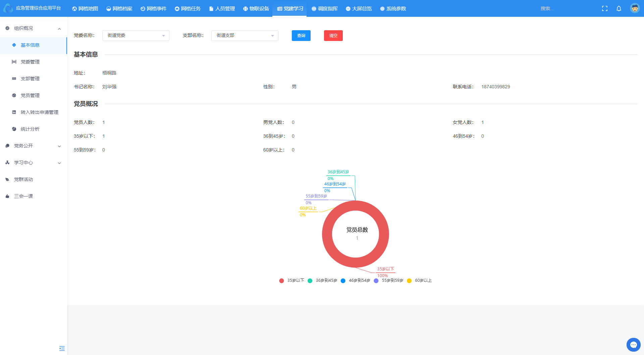This screenshot has height=355, width=644.
Task: Open 人员管理 in top navigation
Action: 222,8
